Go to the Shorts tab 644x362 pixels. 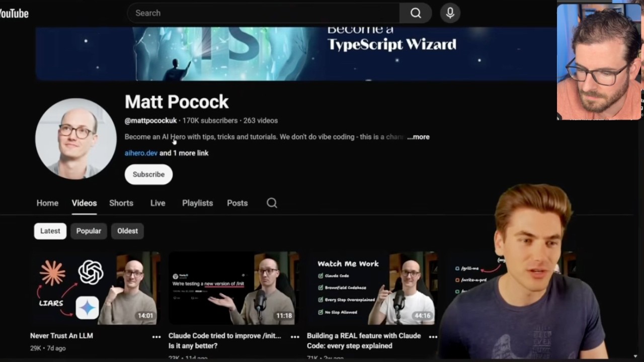121,203
